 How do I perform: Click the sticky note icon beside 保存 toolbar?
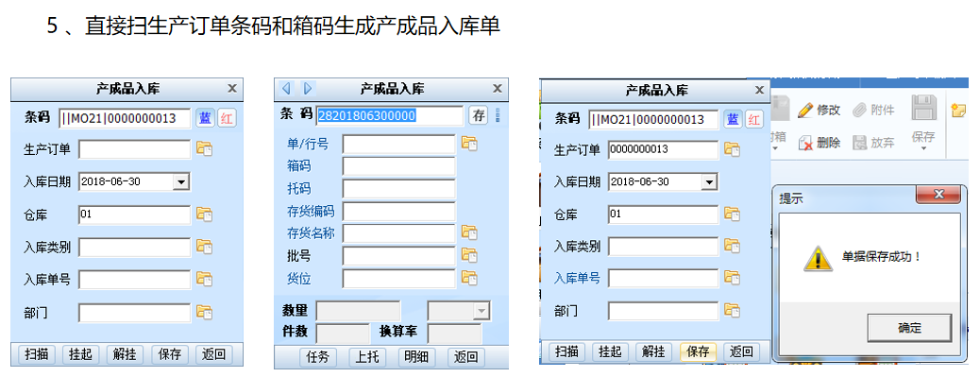(958, 111)
